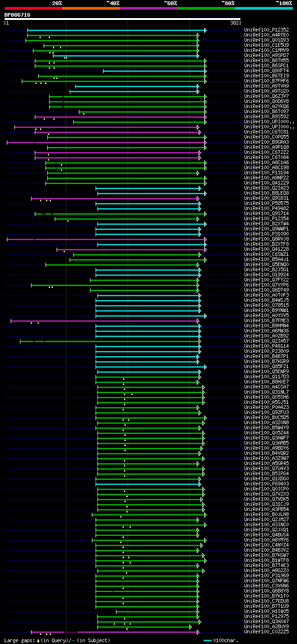Select the UniRef100_A9TVA9 label

pyautogui.click(x=266, y=86)
